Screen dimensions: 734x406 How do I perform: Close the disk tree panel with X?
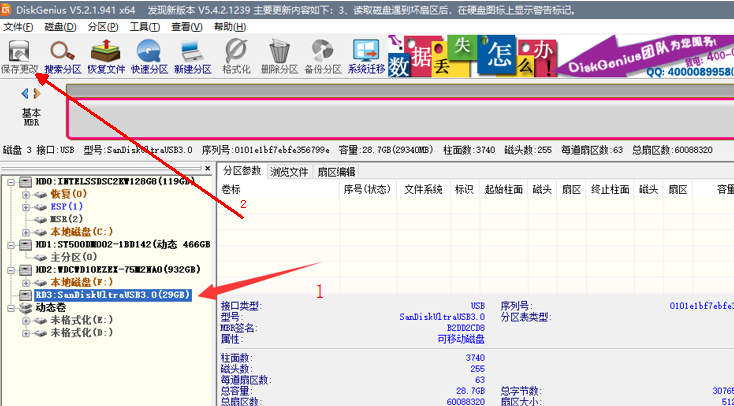(x=208, y=168)
